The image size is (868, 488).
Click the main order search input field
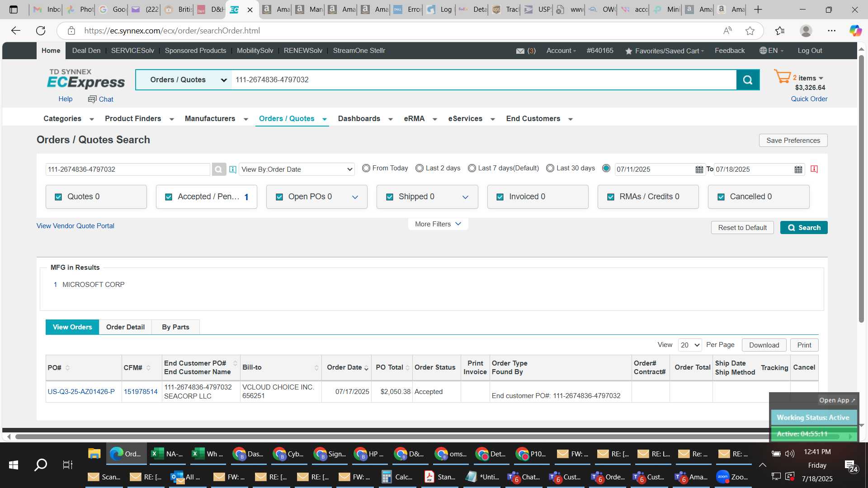(x=484, y=80)
